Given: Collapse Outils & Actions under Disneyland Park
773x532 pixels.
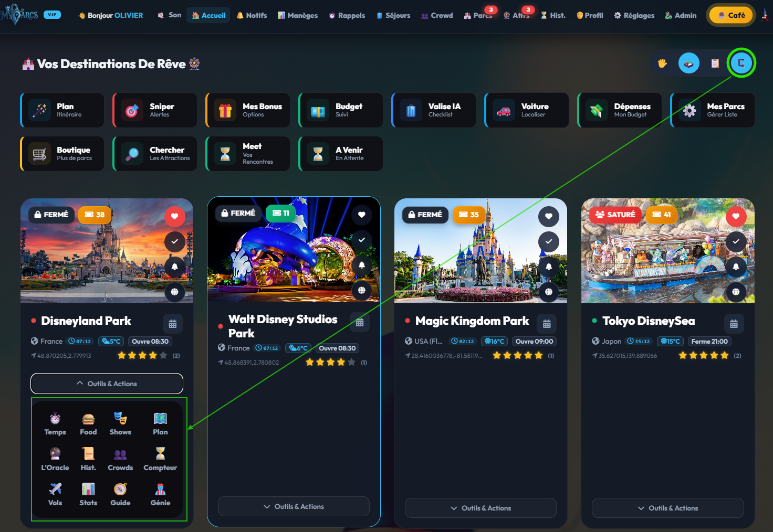Looking at the screenshot, I should click(107, 384).
